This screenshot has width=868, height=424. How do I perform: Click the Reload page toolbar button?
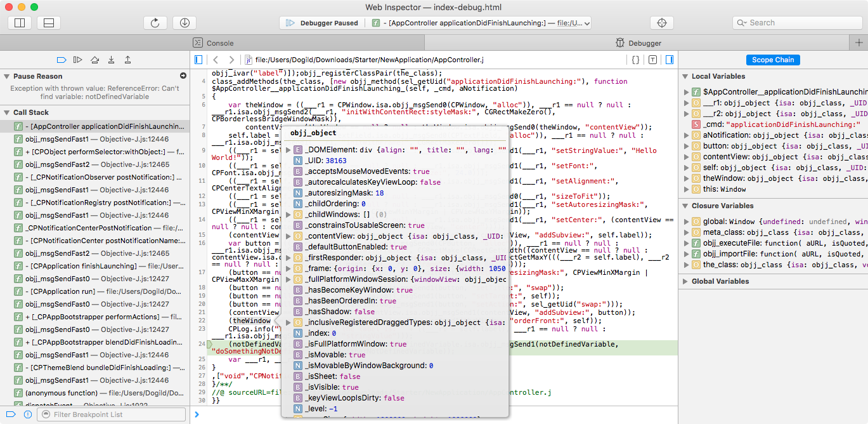[155, 23]
